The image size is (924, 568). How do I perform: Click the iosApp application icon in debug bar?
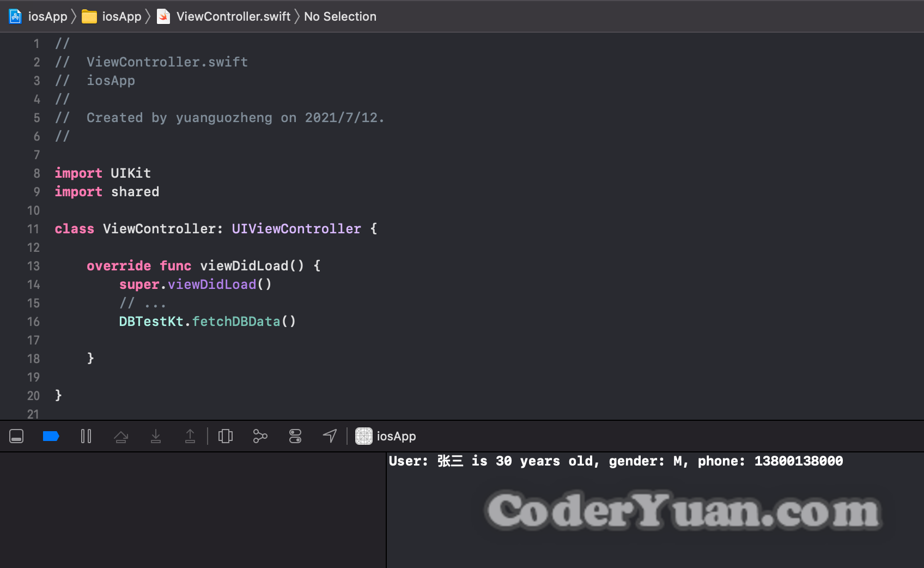[x=364, y=436]
